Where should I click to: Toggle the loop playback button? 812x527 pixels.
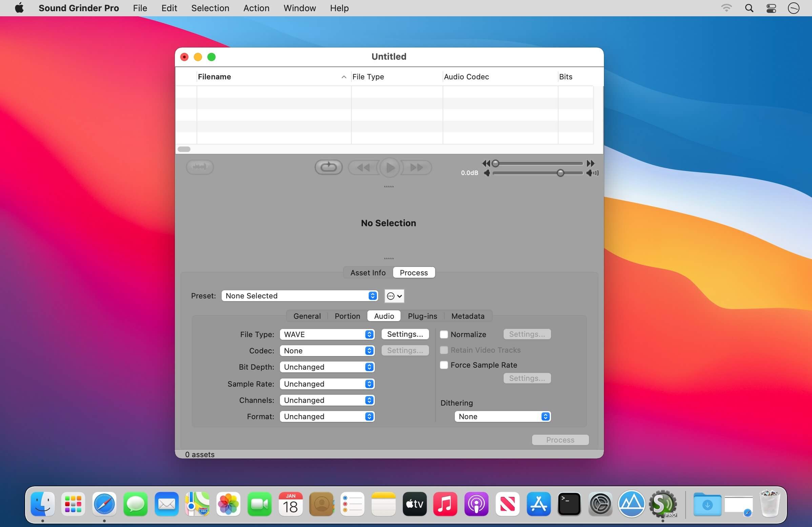pyautogui.click(x=328, y=167)
